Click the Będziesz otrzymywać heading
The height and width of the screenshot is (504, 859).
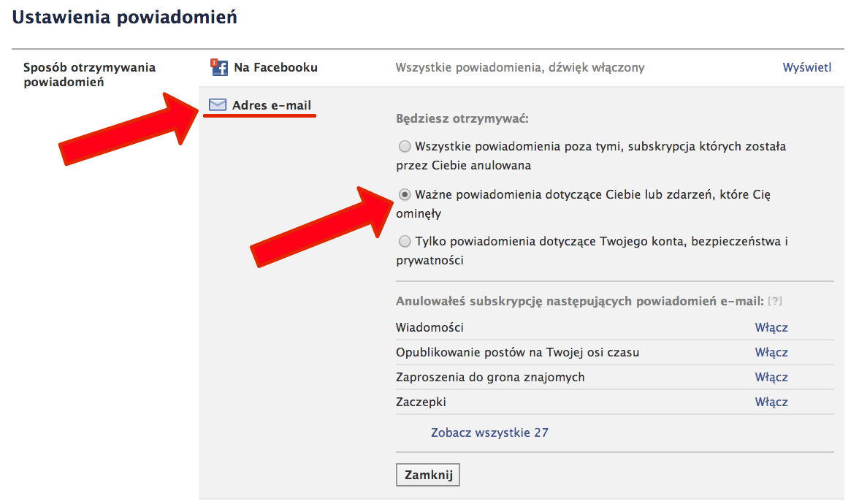[x=462, y=118]
